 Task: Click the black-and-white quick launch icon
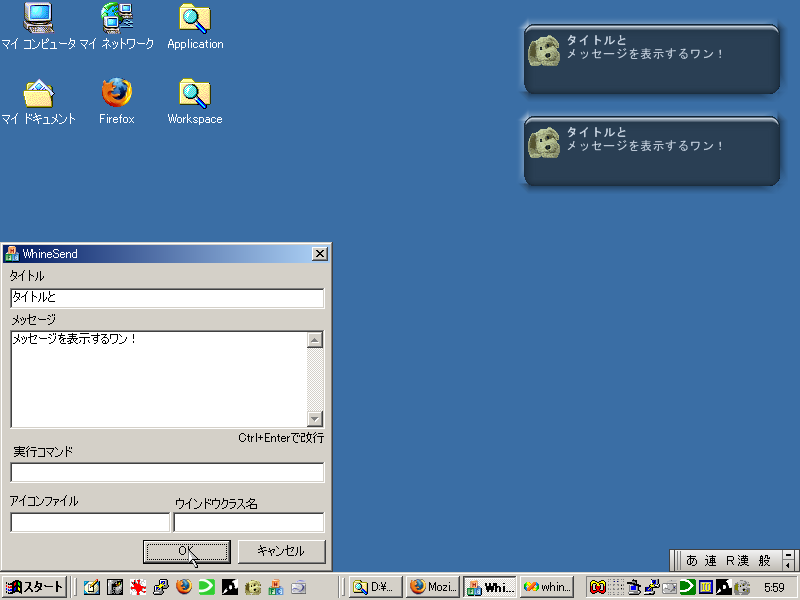pyautogui.click(x=230, y=587)
